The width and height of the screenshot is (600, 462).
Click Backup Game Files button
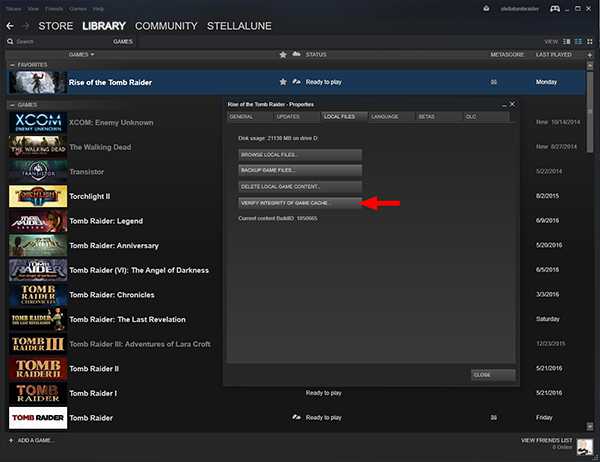300,170
